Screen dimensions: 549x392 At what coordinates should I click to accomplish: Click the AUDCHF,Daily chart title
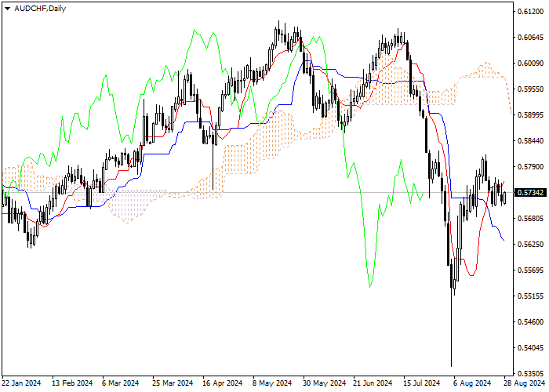40,9
